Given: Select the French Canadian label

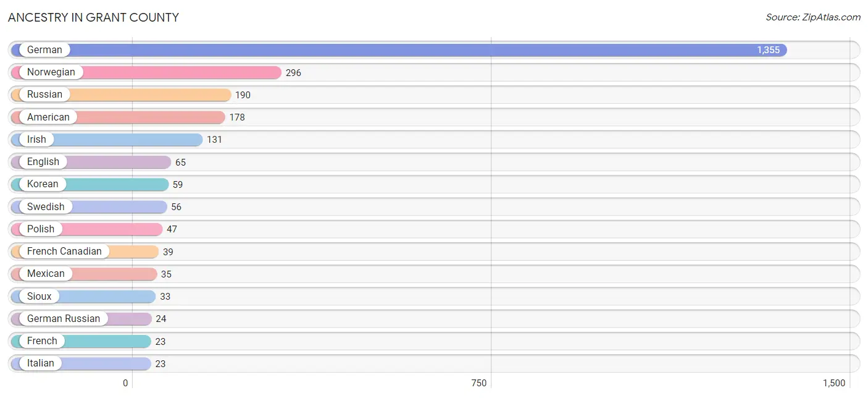Looking at the screenshot, I should coord(64,252).
